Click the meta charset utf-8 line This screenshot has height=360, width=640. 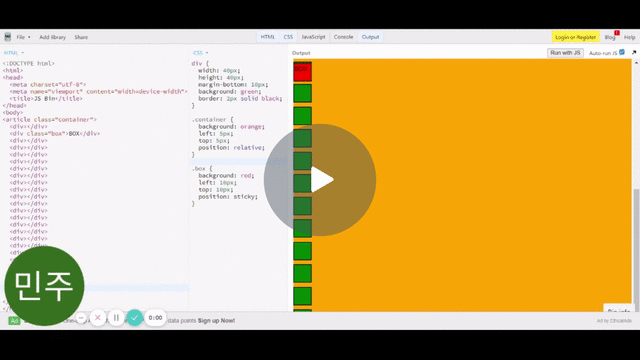(x=48, y=84)
